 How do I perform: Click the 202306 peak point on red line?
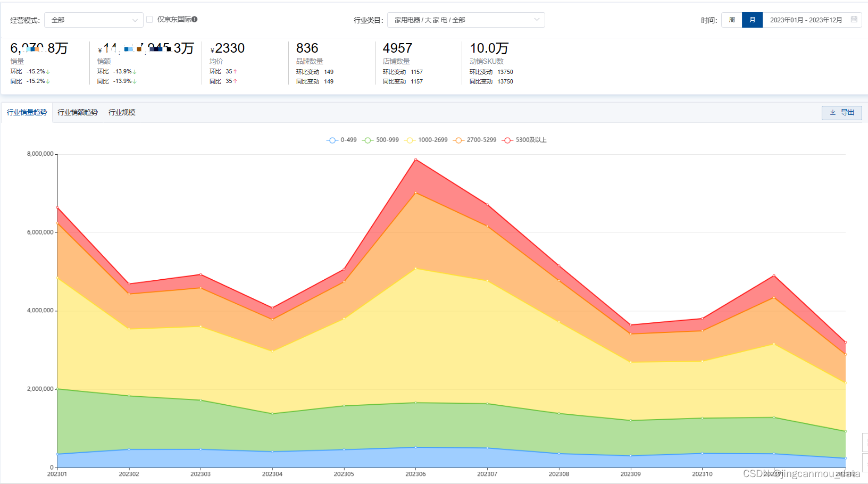(415, 159)
